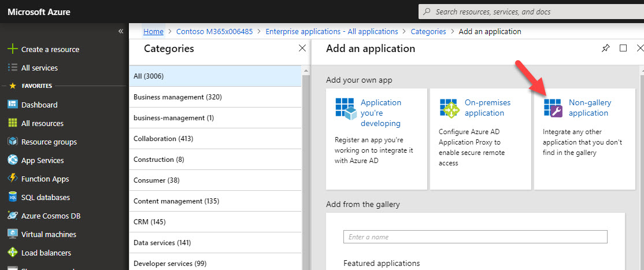644x270 pixels.
Task: Click the All resources grid icon
Action: (x=13, y=123)
